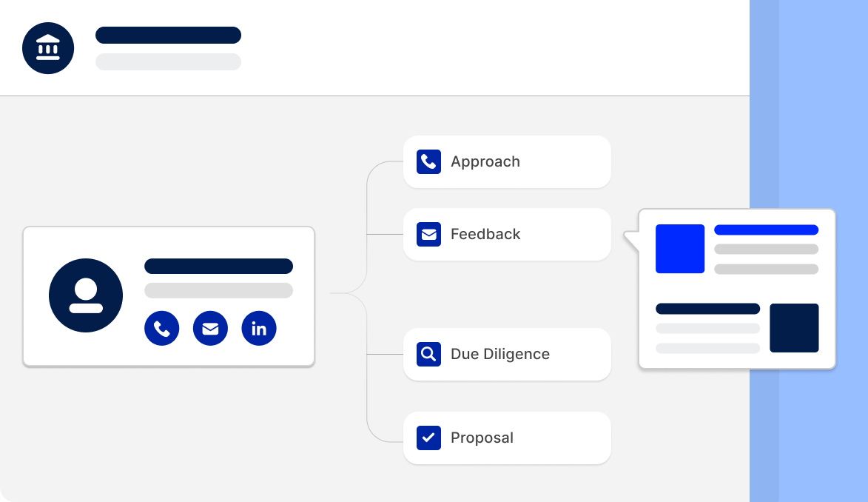Screen dimensions: 868x502
Task: Click the bank institution icon
Action: (x=48, y=48)
